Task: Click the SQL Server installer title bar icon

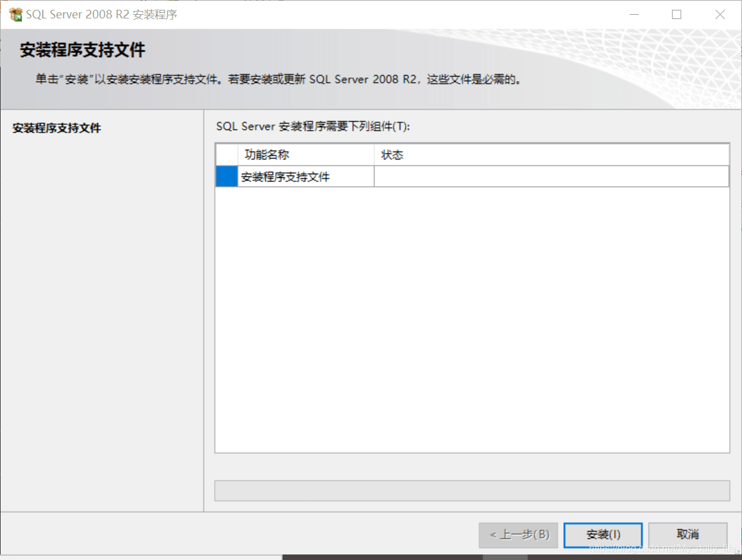Action: 15,14
